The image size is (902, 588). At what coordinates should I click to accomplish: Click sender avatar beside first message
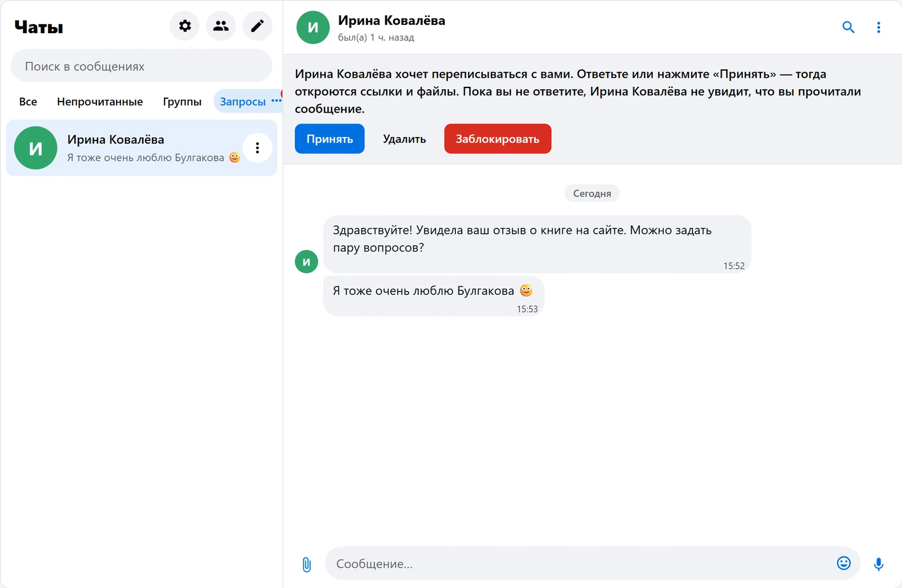click(306, 262)
